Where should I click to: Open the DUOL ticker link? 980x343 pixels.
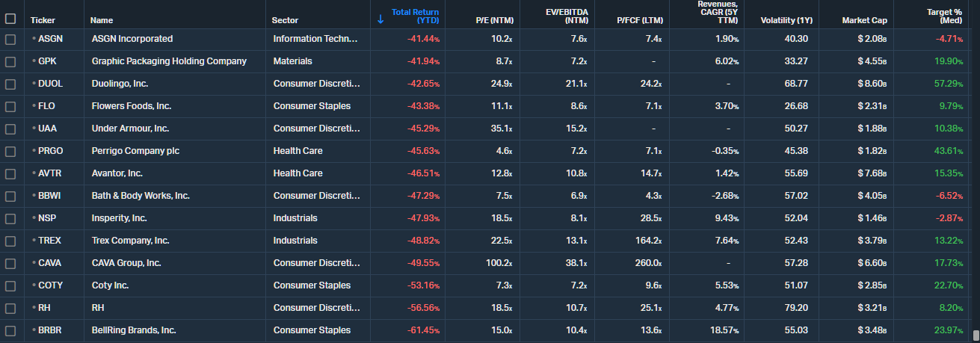tap(50, 84)
